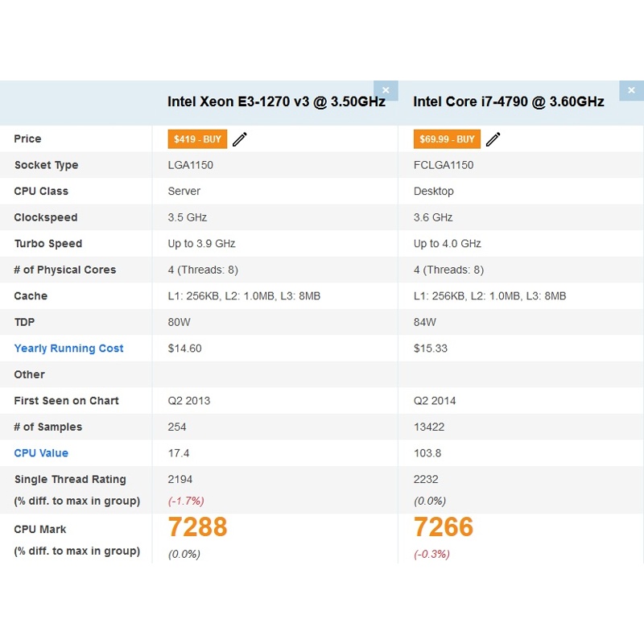
Task: Click the (-1.7%) difference value
Action: point(186,501)
